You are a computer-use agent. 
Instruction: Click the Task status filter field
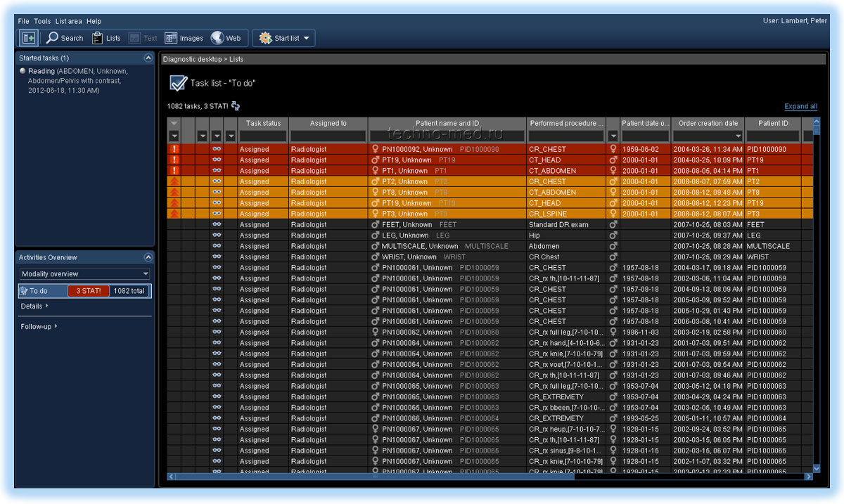pyautogui.click(x=263, y=136)
